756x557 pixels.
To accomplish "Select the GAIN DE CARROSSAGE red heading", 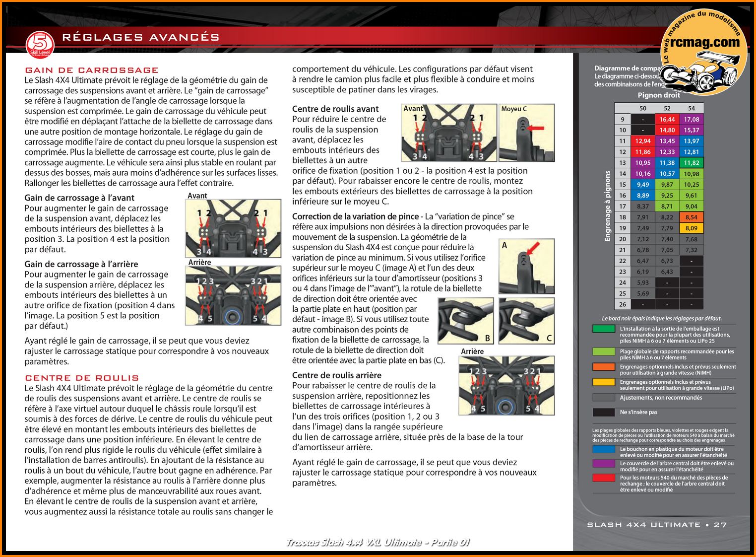I will pos(92,70).
